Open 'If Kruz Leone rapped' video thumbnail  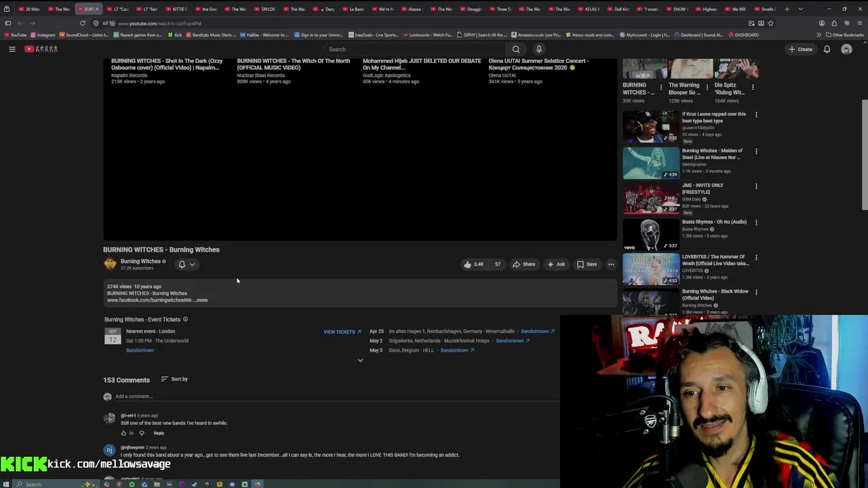651,127
